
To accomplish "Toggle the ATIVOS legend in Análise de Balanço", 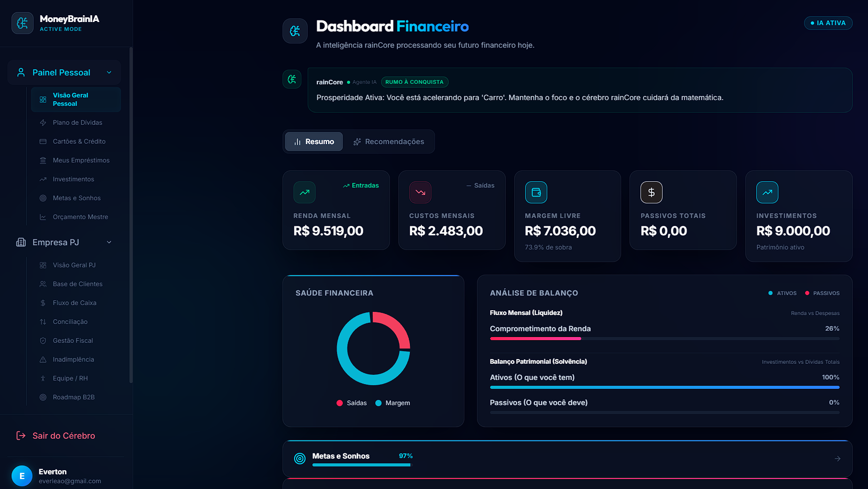I will click(x=783, y=293).
